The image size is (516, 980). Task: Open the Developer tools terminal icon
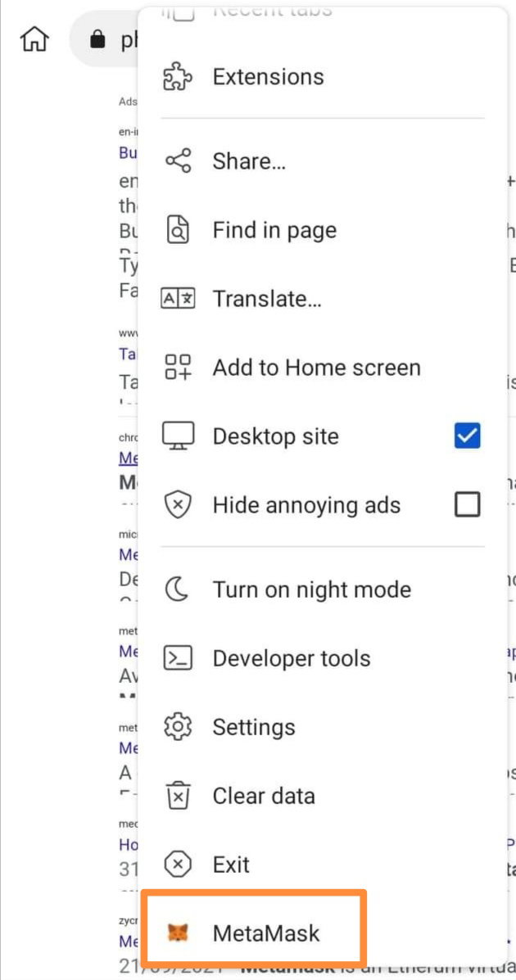(x=179, y=658)
